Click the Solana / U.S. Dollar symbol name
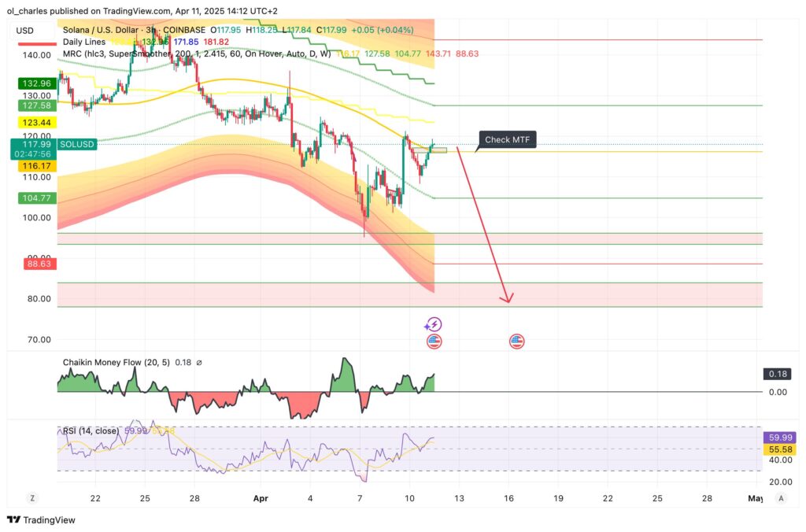 click(x=102, y=29)
